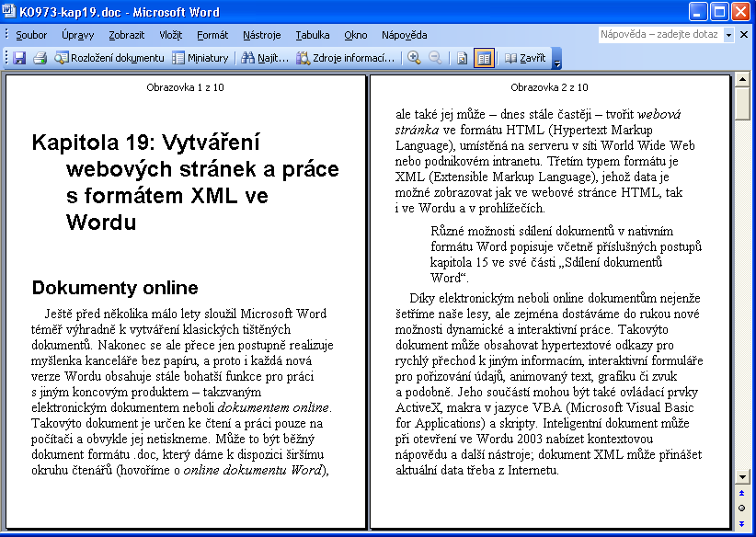Go to next page double-arrow button
756x537 pixels.
[x=742, y=523]
